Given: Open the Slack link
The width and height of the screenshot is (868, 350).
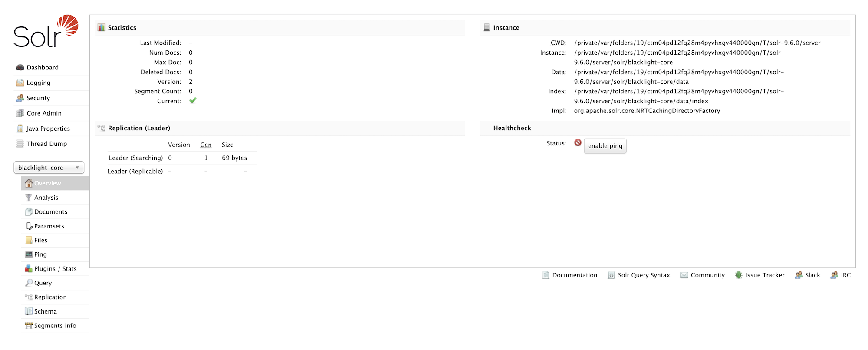Looking at the screenshot, I should [x=812, y=275].
